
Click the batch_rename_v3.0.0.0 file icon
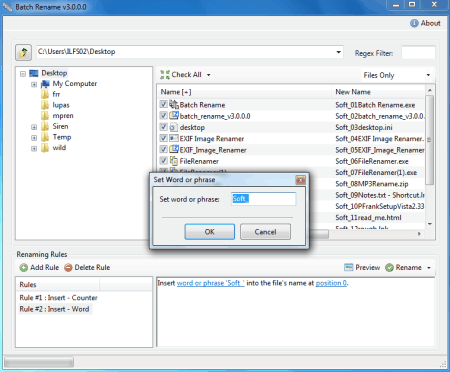tap(174, 116)
